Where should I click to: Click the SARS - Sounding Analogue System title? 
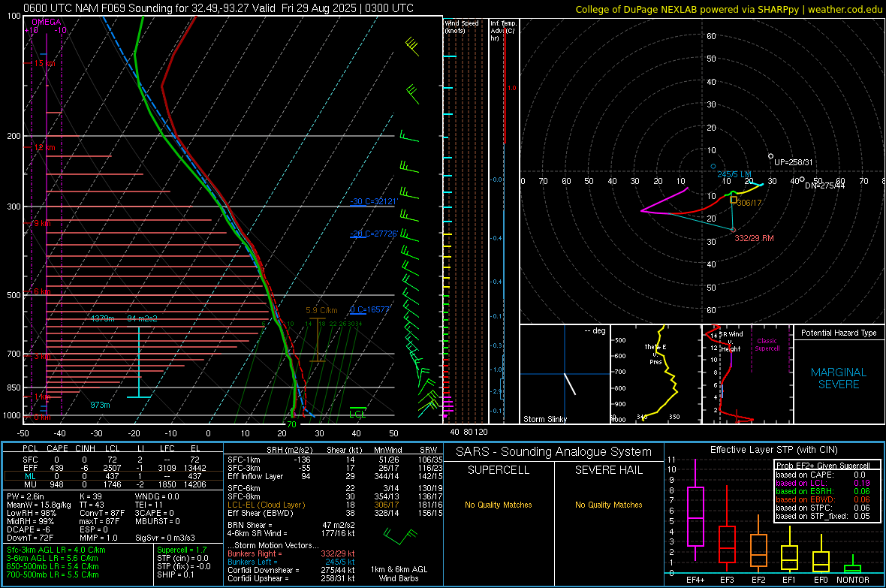[x=553, y=452]
